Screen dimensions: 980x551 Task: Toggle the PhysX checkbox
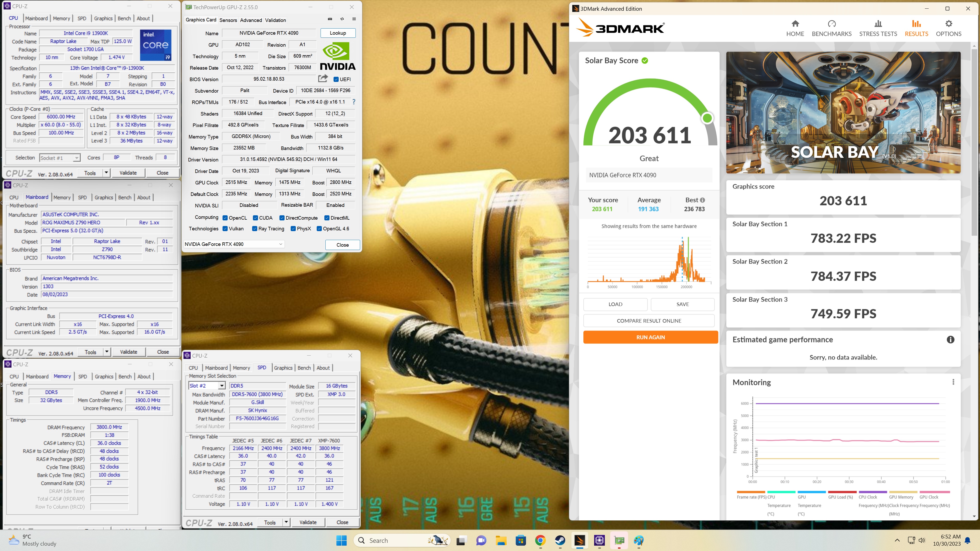pyautogui.click(x=293, y=229)
